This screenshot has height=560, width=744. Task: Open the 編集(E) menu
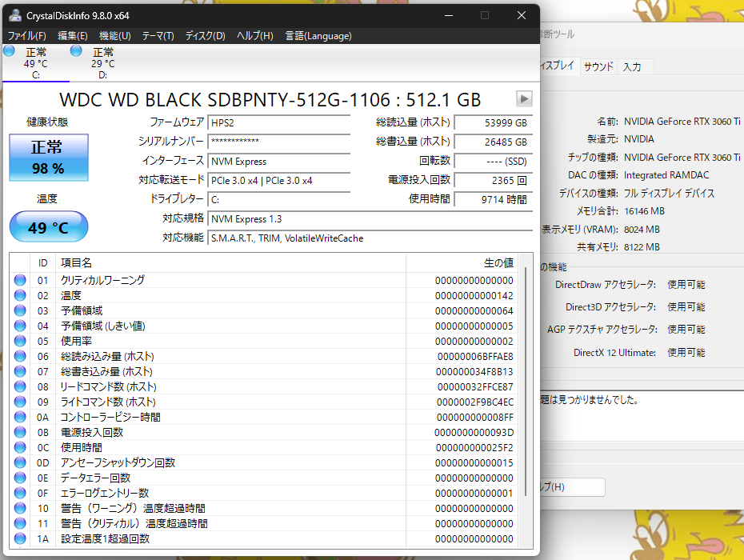click(x=73, y=35)
